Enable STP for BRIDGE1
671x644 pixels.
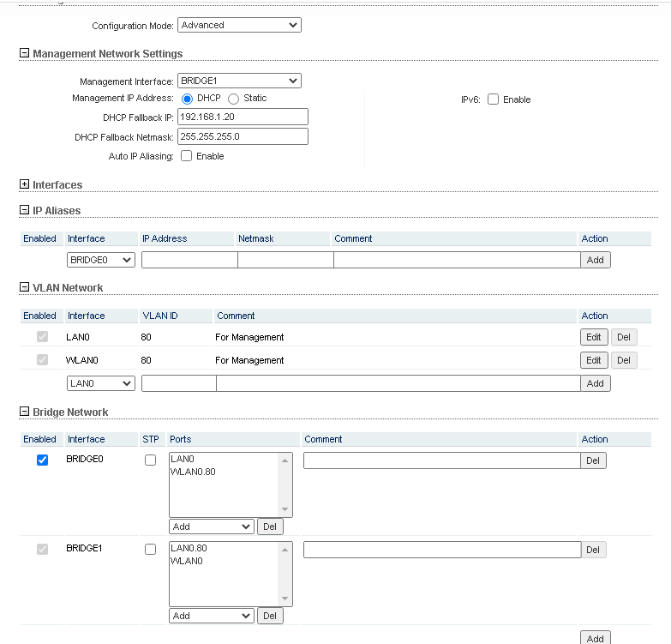click(150, 549)
